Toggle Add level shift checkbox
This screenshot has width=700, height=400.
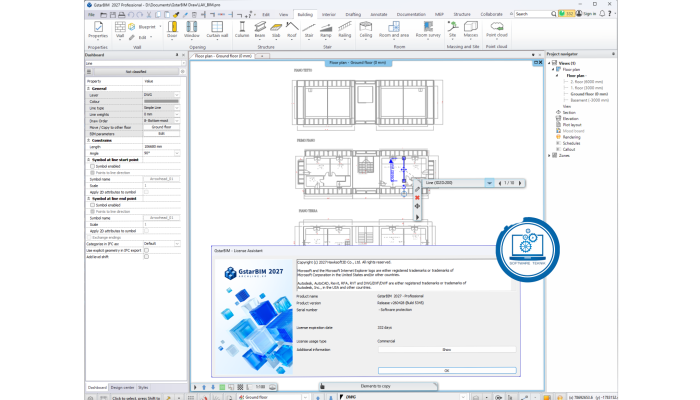coord(146,257)
